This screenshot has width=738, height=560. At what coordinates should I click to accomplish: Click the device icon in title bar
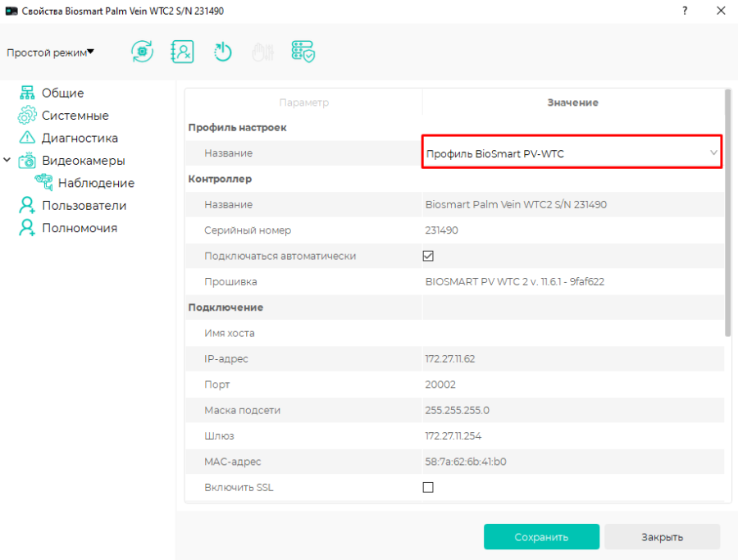tap(11, 11)
